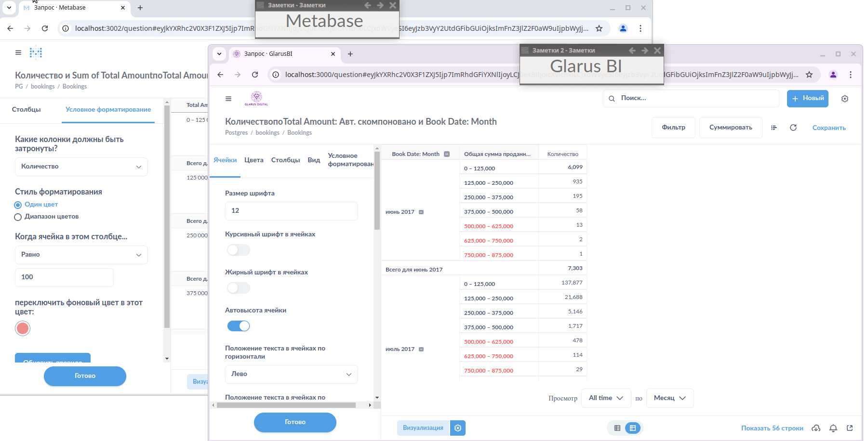Open the notebook editor icon beside Суммировать
Viewport: 868px width, 441px height.
pos(774,128)
